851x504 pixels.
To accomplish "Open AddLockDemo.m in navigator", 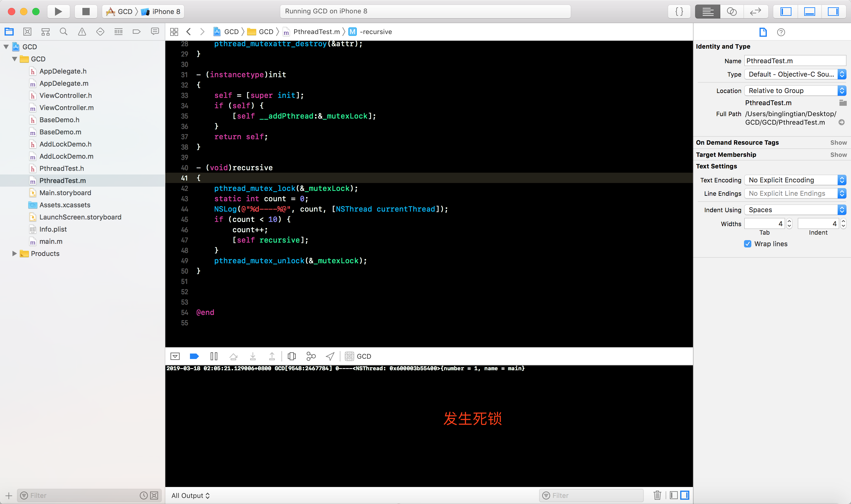I will (x=66, y=156).
